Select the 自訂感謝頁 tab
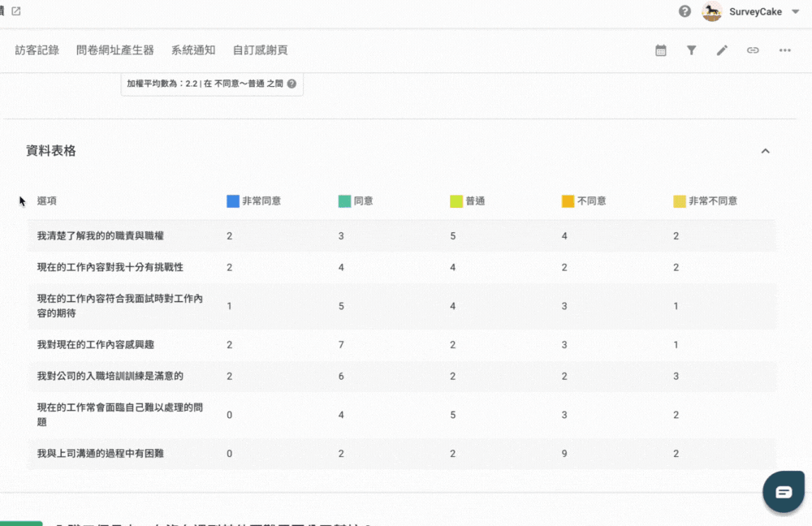This screenshot has height=526, width=812. coord(260,50)
